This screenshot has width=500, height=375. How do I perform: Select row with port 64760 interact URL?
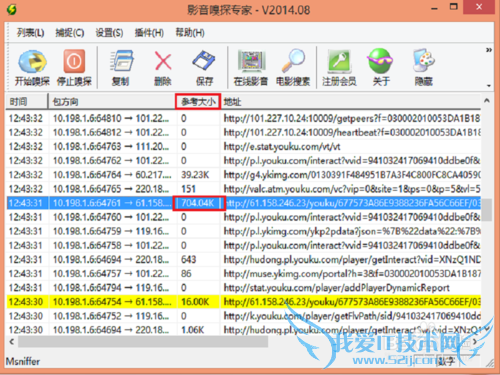243,217
